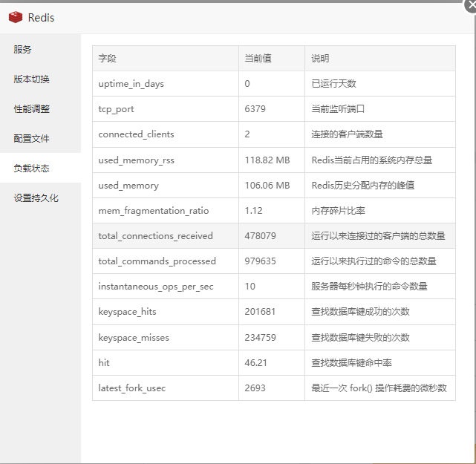
Task: Select the instantaneous_ops_per_sec field cell
Action: pyautogui.click(x=166, y=286)
